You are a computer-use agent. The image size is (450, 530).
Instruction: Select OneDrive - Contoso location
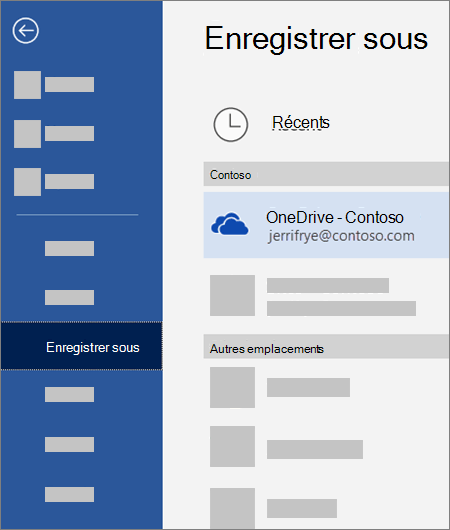click(326, 225)
